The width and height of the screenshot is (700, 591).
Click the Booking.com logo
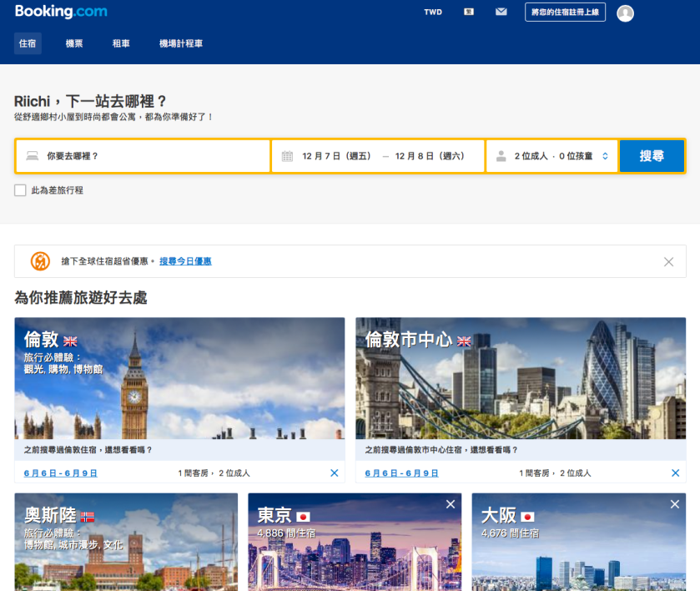pyautogui.click(x=61, y=13)
